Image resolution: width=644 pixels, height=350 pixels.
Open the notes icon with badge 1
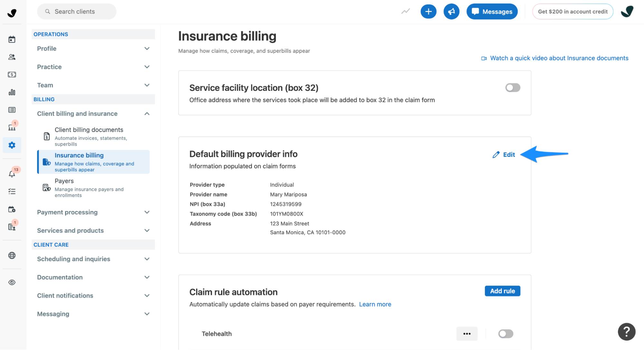pos(12,227)
